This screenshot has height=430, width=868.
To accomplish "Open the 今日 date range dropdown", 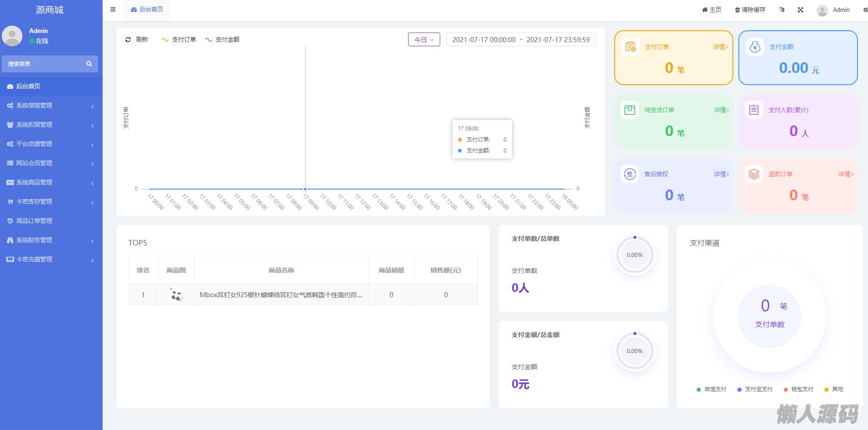I will click(x=424, y=40).
